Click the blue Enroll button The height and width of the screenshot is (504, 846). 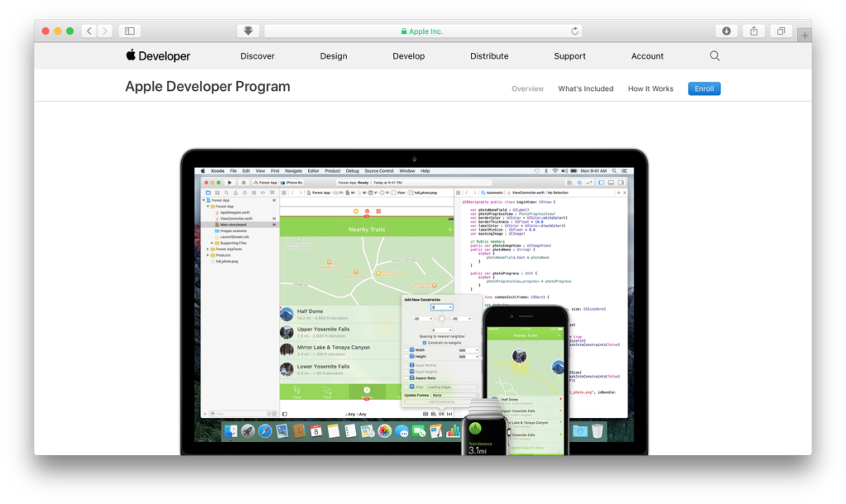click(x=704, y=88)
